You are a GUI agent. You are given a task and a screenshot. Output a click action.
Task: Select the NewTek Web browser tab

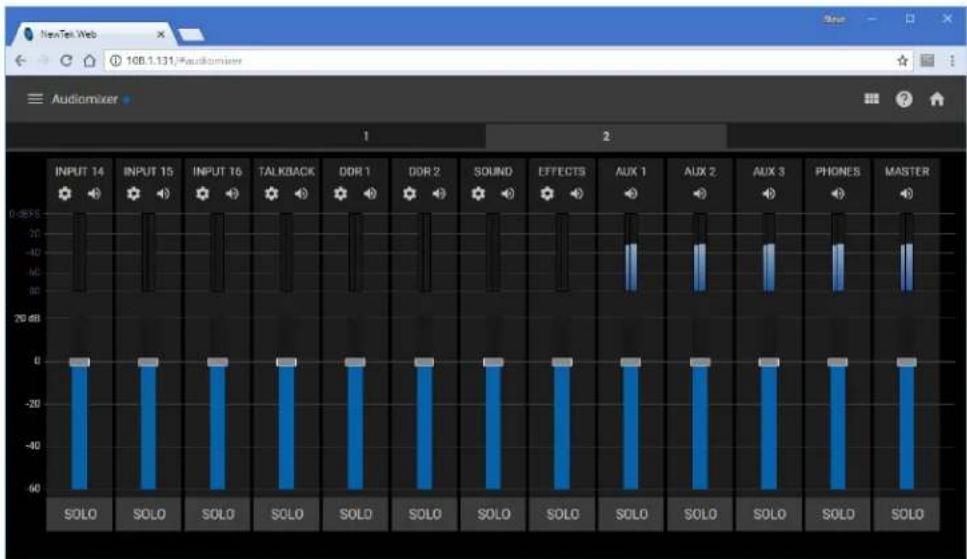[93, 34]
